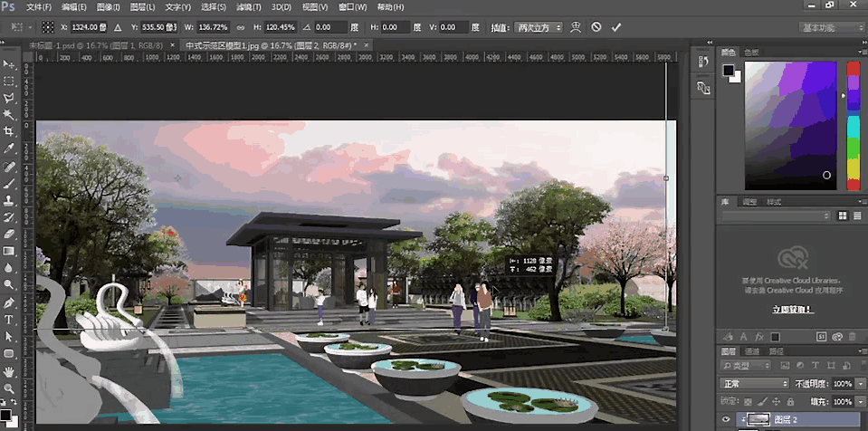Select the Crop tool
Screen dimensions: 868x431
pos(9,131)
